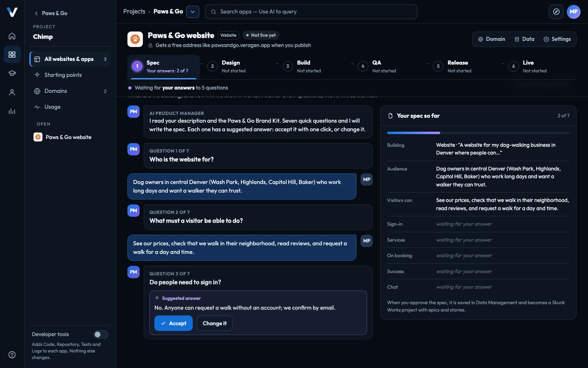Click the search magnifier icon

click(213, 12)
